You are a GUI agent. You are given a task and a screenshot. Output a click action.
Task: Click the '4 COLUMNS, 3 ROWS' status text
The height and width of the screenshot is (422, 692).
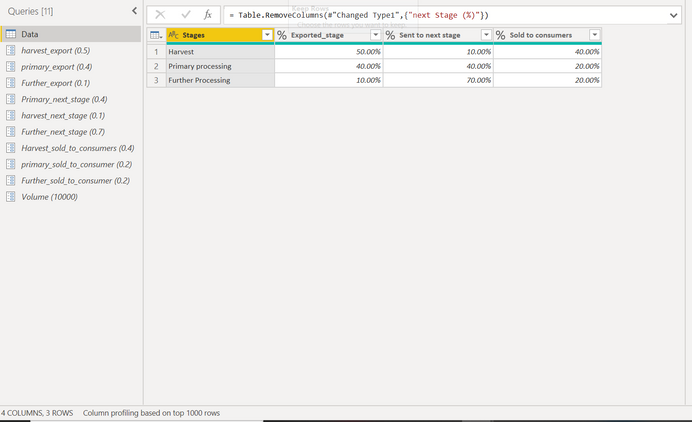point(37,413)
